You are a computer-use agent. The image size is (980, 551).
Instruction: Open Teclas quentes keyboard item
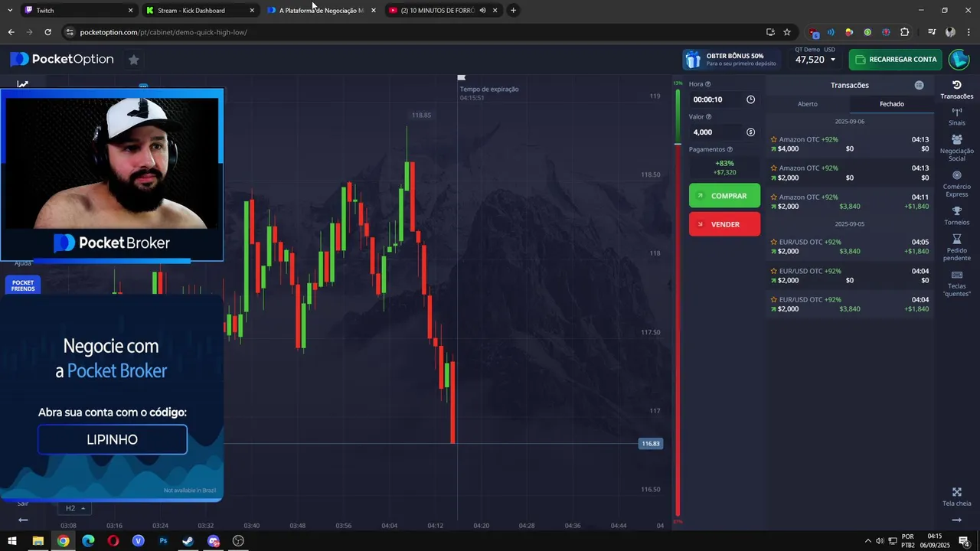(x=956, y=283)
